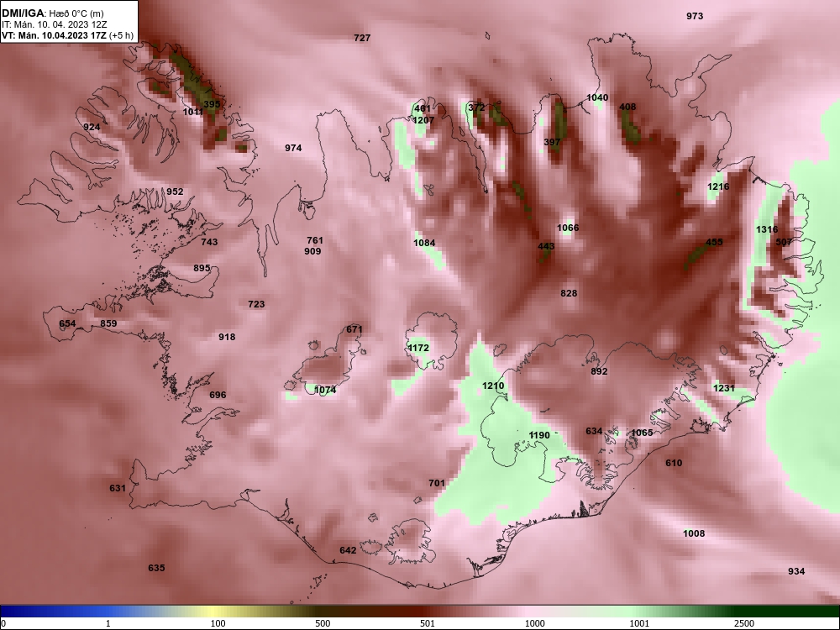Click the value 1231 in the east
The width and height of the screenshot is (840, 630).
click(x=724, y=388)
